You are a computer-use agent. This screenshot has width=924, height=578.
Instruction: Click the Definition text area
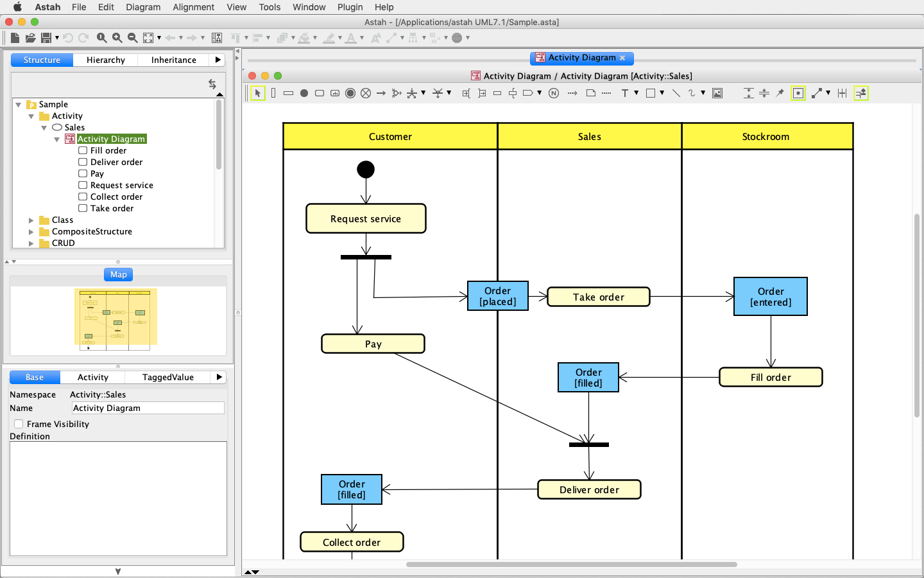(118, 498)
